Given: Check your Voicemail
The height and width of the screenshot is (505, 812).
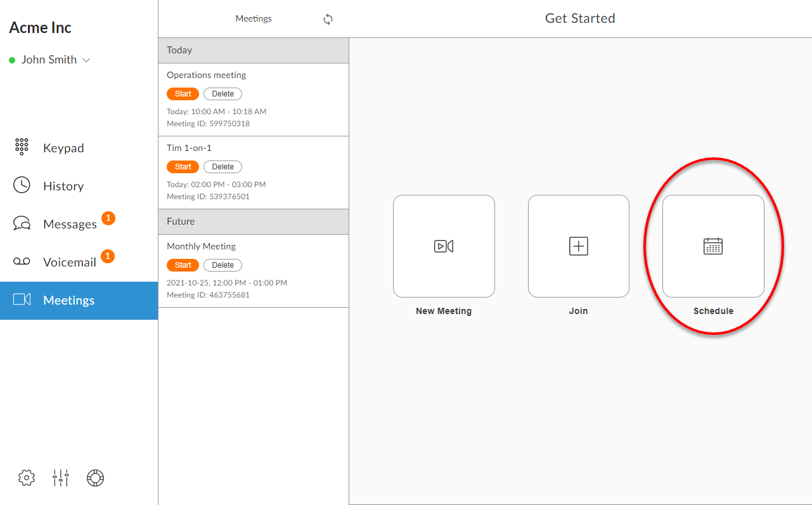Looking at the screenshot, I should 68,261.
